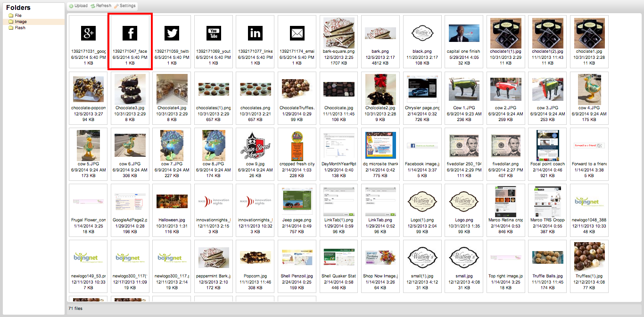Viewport: 644px width, 317px height.
Task: Select the bark-square.png thumbnail
Action: click(339, 42)
